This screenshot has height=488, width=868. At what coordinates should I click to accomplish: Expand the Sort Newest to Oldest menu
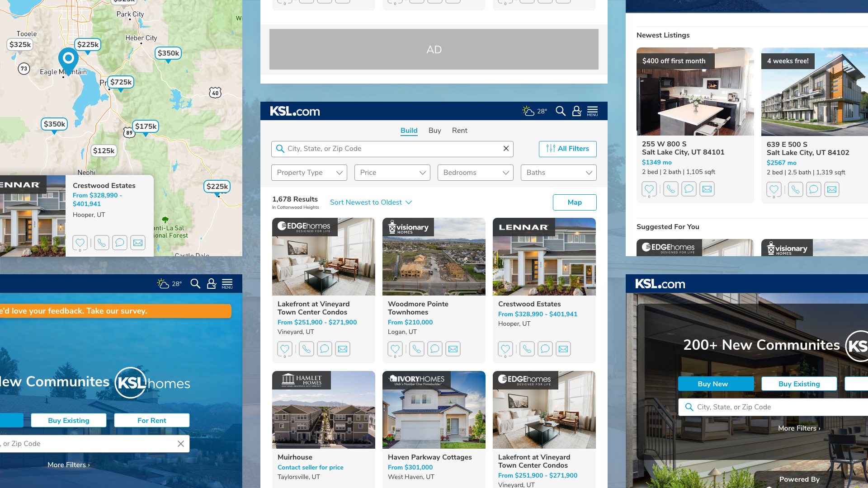371,202
